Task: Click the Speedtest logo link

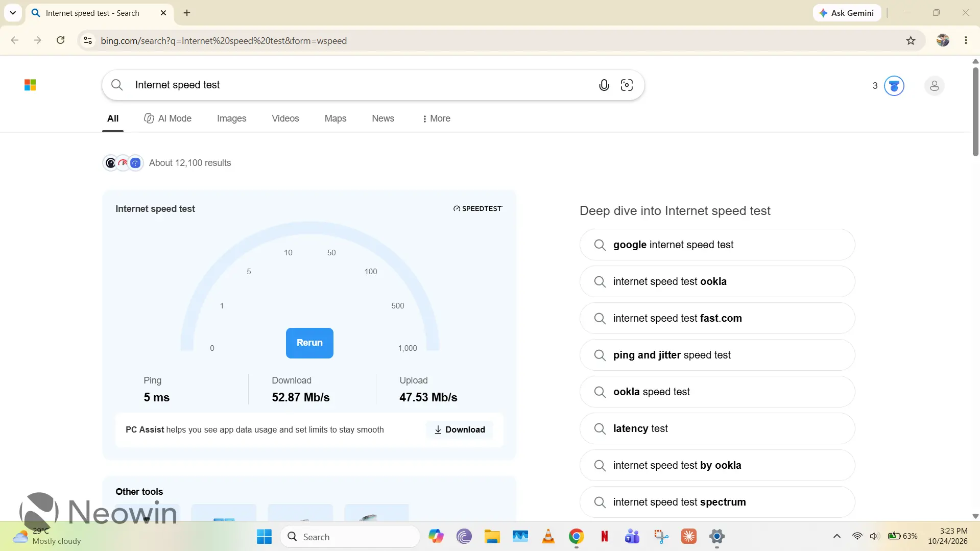Action: (x=477, y=208)
